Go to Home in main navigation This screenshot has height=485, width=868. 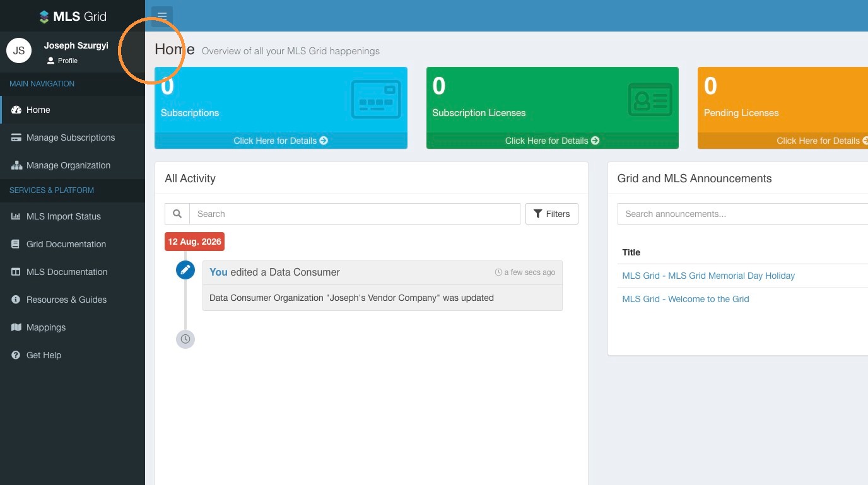(73, 110)
